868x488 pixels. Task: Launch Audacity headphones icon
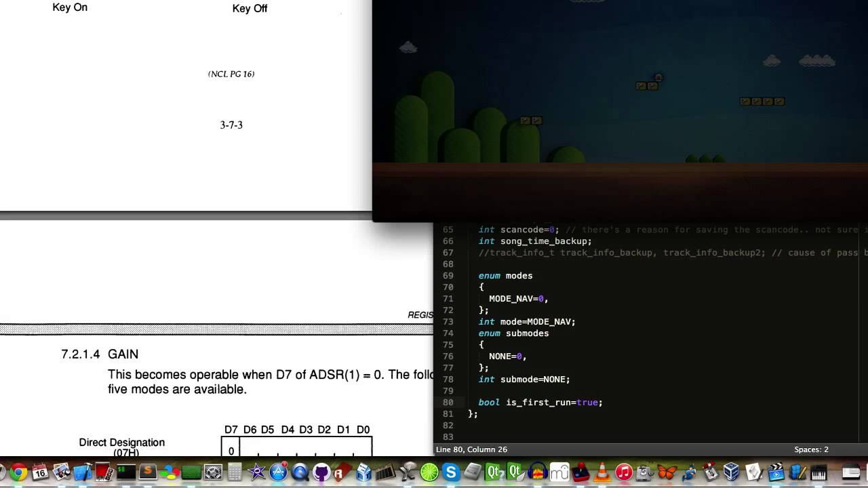[x=538, y=472]
